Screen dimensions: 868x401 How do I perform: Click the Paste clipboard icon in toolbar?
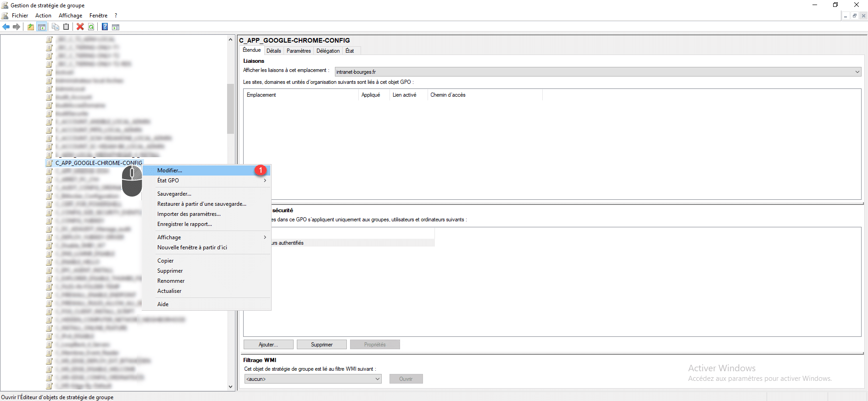[x=66, y=27]
